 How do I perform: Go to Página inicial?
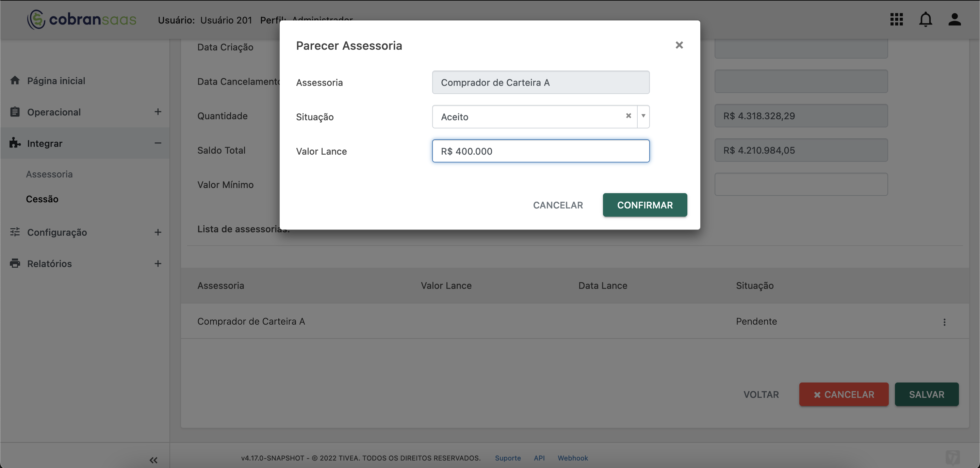coord(56,80)
